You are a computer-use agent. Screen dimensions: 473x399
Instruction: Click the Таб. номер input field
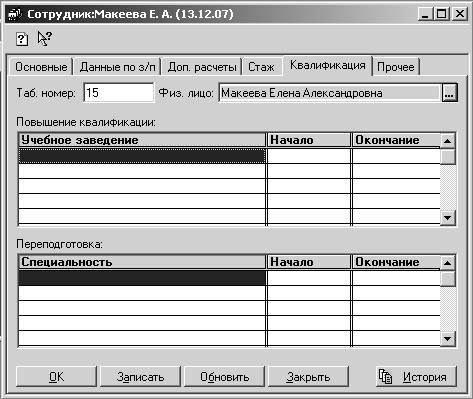[x=118, y=93]
